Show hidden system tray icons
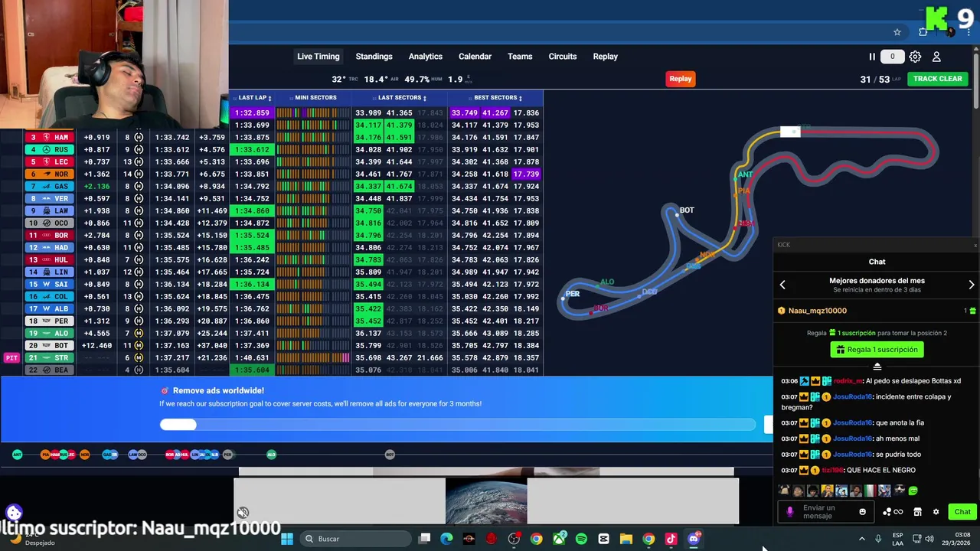 pos(861,539)
